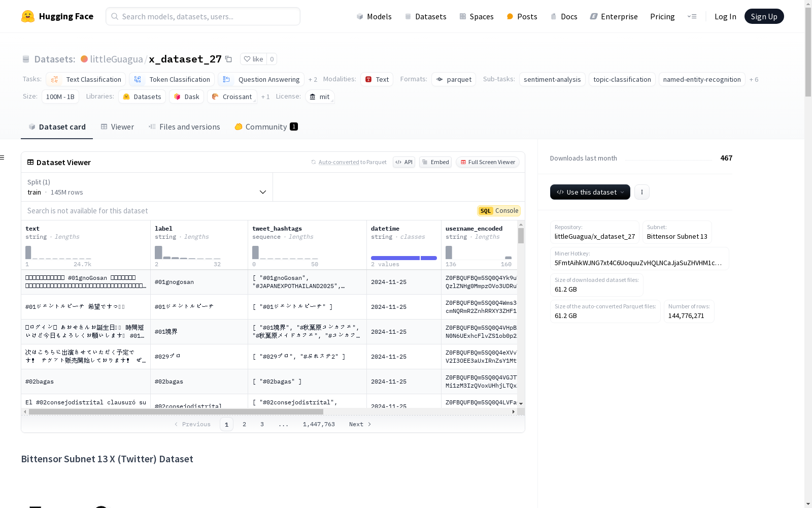
Task: Open the Docs menu item
Action: pos(564,16)
